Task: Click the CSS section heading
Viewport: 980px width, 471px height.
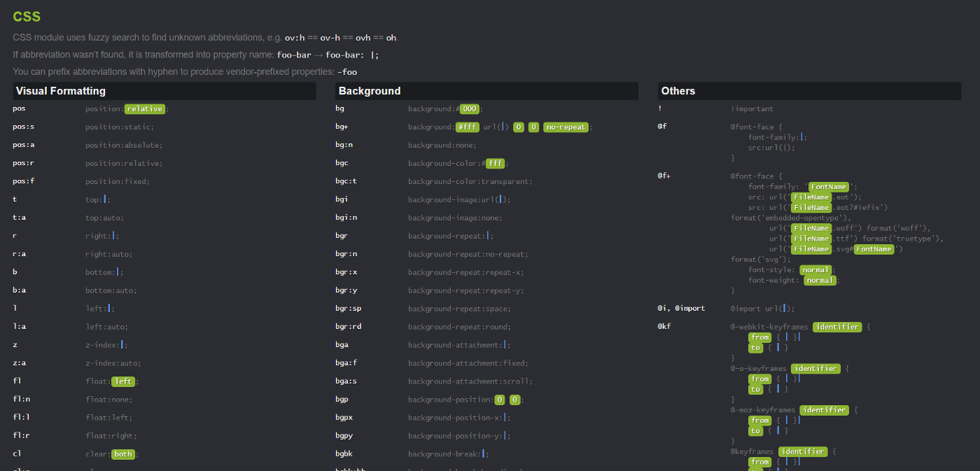Action: [x=27, y=16]
